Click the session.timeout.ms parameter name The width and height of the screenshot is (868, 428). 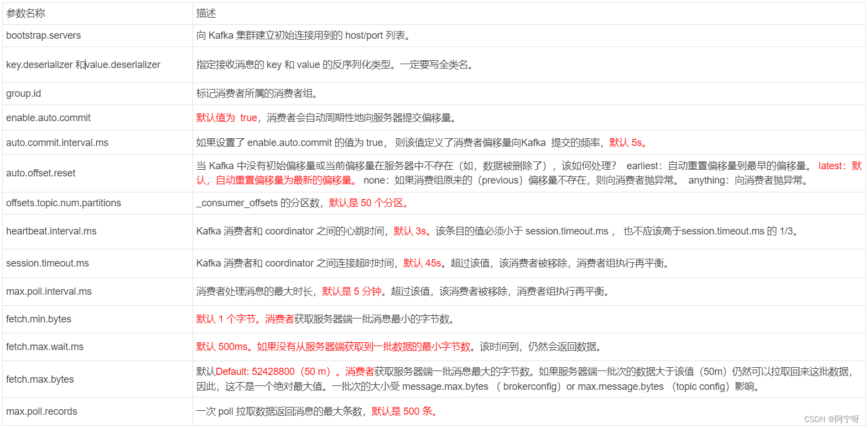[x=47, y=263]
